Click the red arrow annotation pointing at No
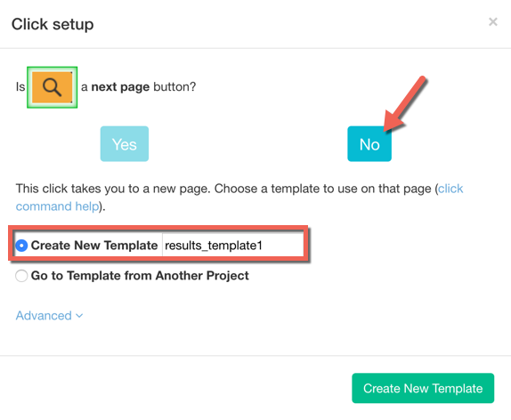The image size is (511, 420). coord(405,103)
